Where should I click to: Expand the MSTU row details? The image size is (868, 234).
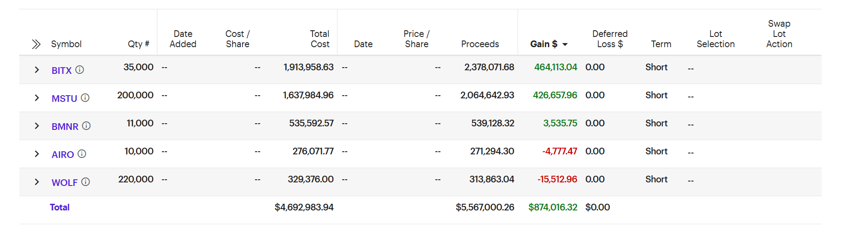37,98
